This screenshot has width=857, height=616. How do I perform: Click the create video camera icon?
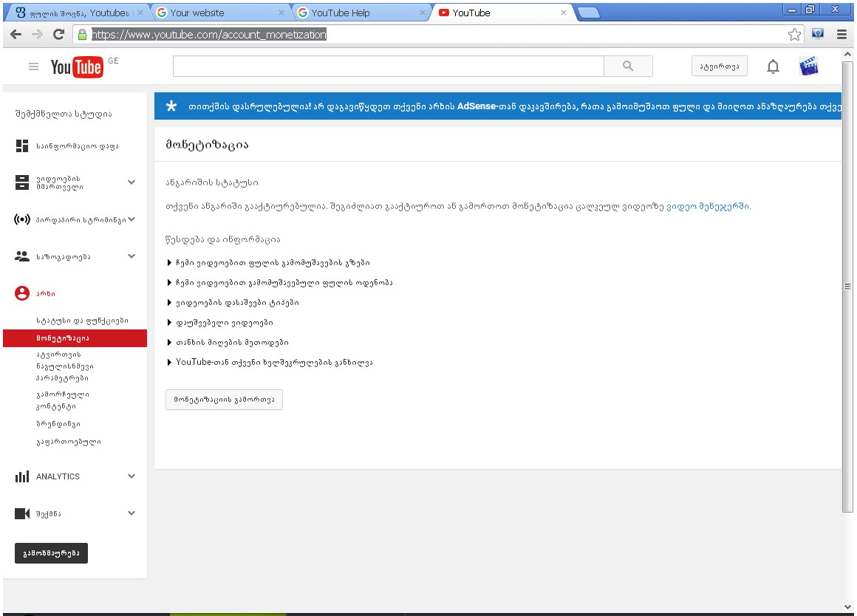[22, 514]
